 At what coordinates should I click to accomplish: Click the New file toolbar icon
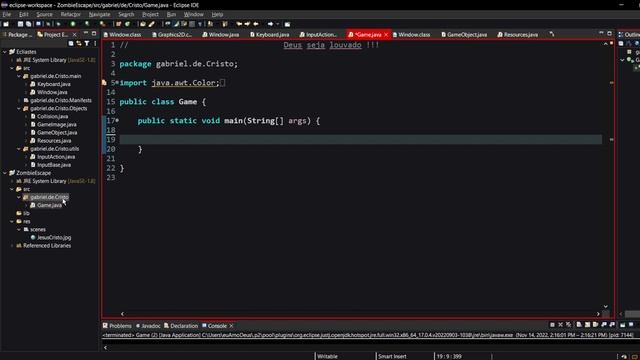click(6, 24)
